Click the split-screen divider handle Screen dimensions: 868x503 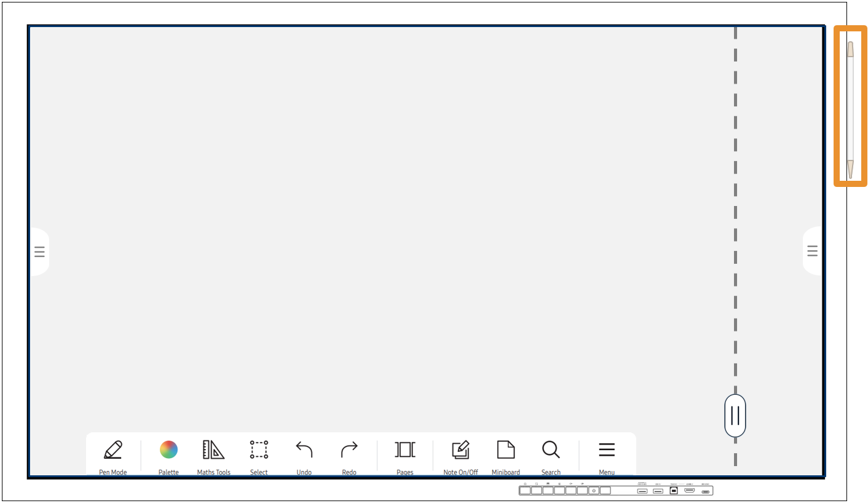735,416
